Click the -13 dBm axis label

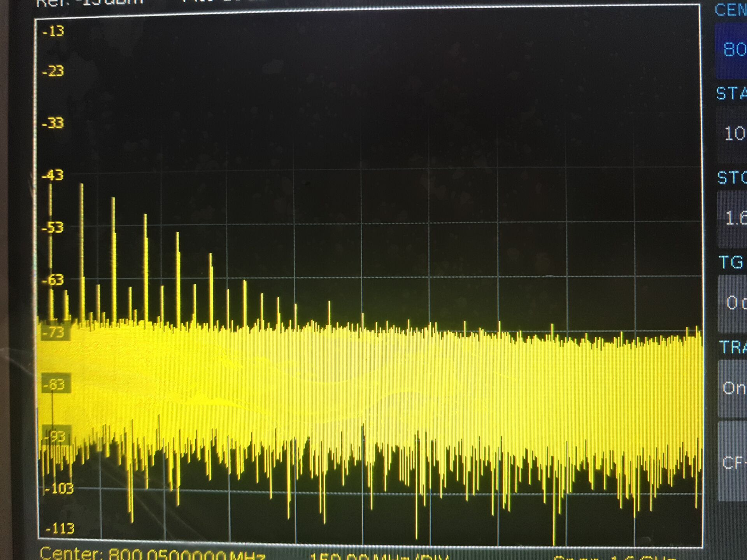[53, 31]
